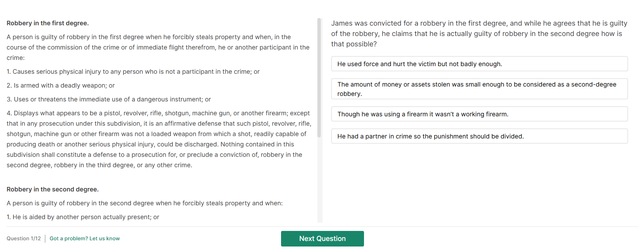Click clause 3 about a dangerous instrument

pyautogui.click(x=109, y=99)
